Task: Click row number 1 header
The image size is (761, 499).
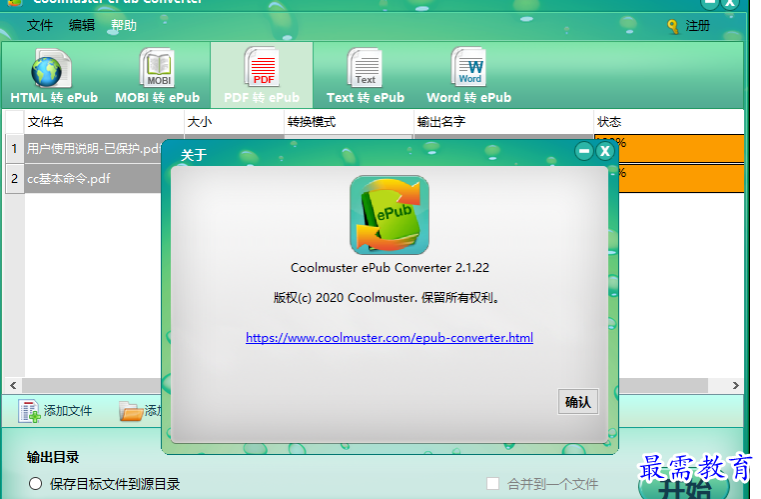Action: pyautogui.click(x=15, y=149)
